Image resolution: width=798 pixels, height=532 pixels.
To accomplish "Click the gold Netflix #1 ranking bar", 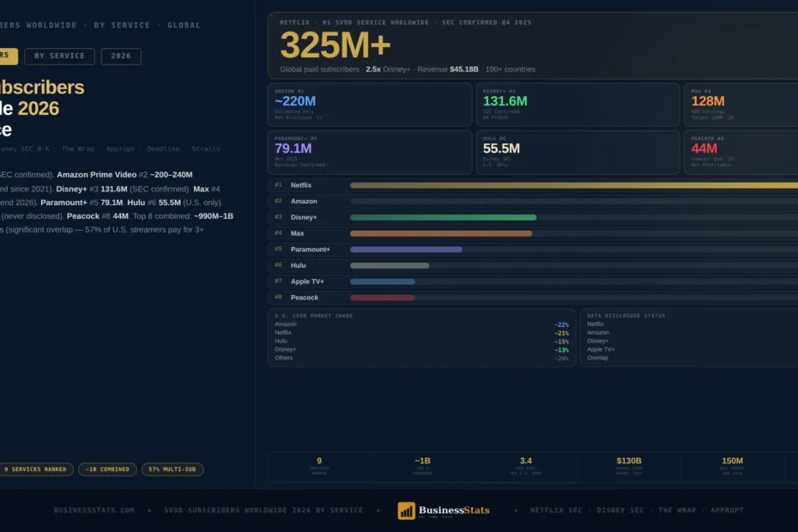I will pyautogui.click(x=574, y=185).
